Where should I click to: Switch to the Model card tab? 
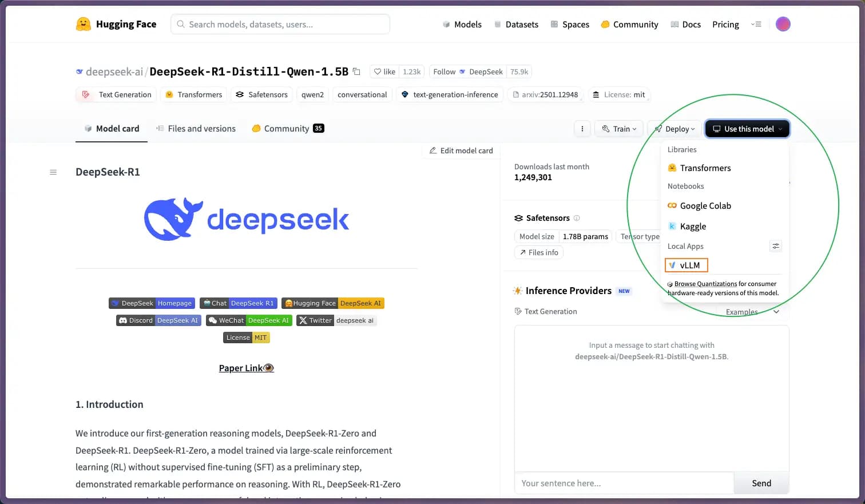pyautogui.click(x=112, y=128)
